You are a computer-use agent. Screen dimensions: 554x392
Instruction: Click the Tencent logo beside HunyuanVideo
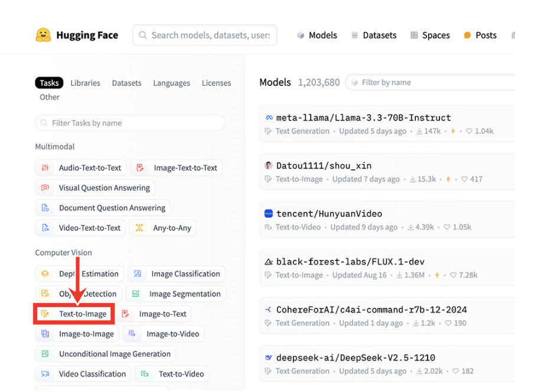pos(269,213)
